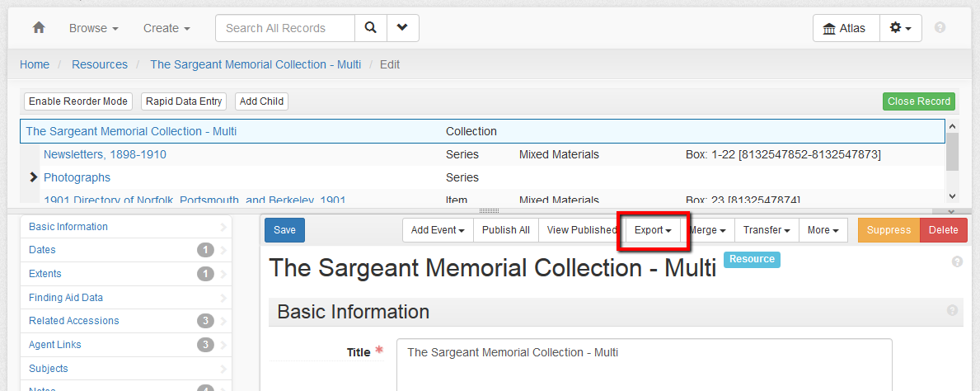Click the Save button
980x391 pixels.
284,230
